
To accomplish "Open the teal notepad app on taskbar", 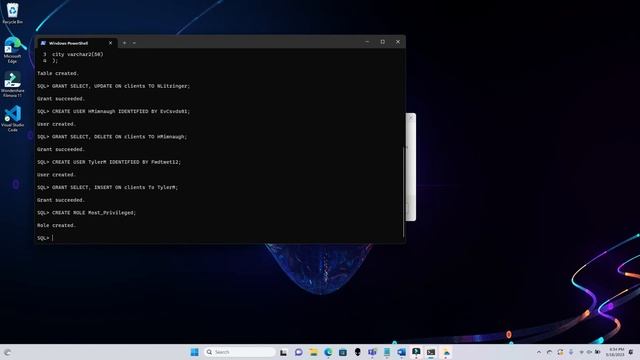I will (387, 352).
